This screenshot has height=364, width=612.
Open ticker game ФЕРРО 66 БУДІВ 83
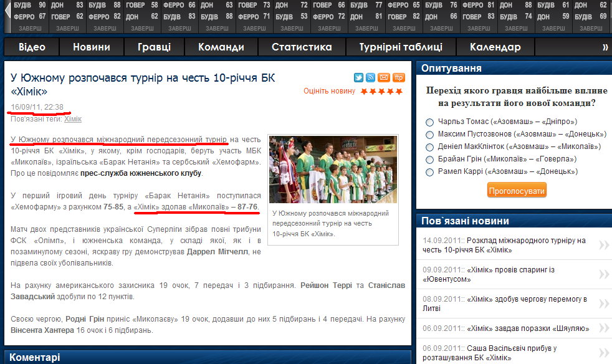[179, 16]
